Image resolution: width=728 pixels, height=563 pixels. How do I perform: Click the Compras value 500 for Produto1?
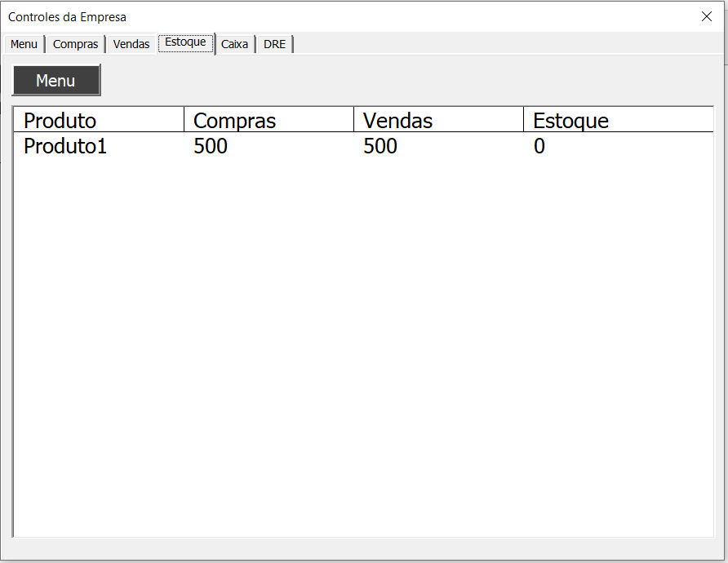(x=211, y=146)
